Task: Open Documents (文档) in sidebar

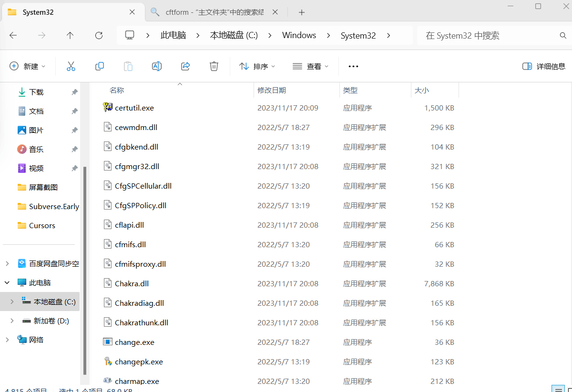Action: point(36,111)
